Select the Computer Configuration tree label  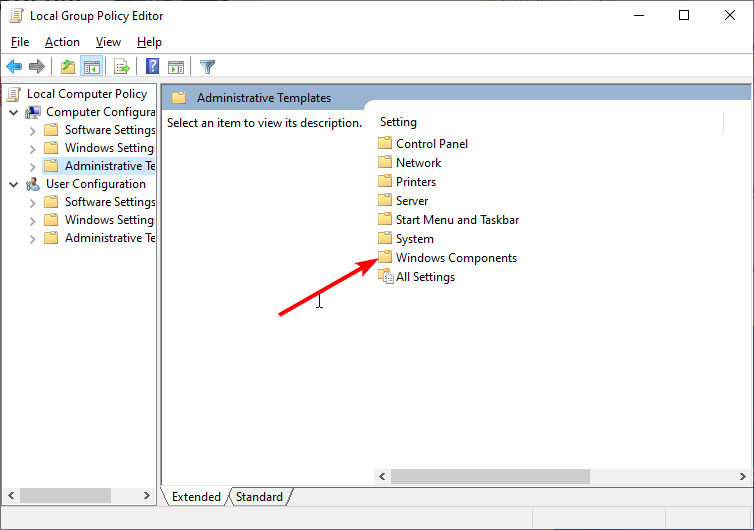click(101, 112)
